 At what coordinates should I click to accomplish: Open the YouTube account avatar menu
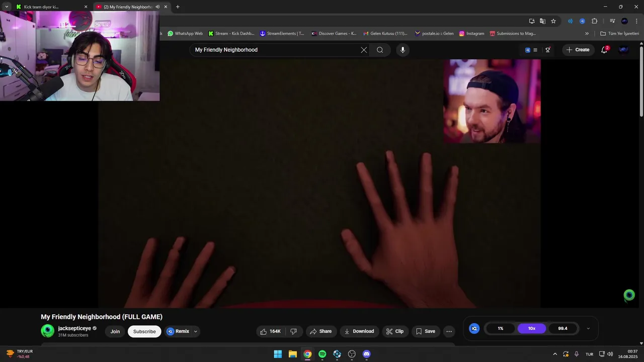coord(623,50)
